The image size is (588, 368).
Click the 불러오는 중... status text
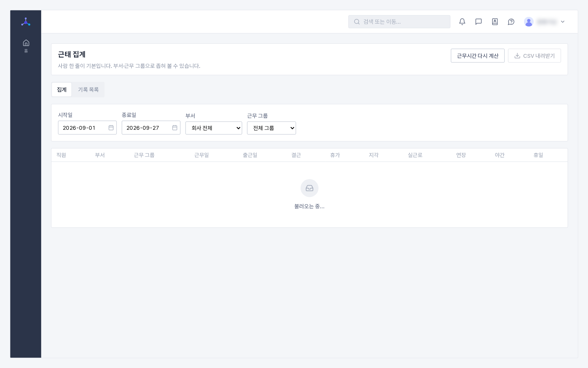(309, 206)
